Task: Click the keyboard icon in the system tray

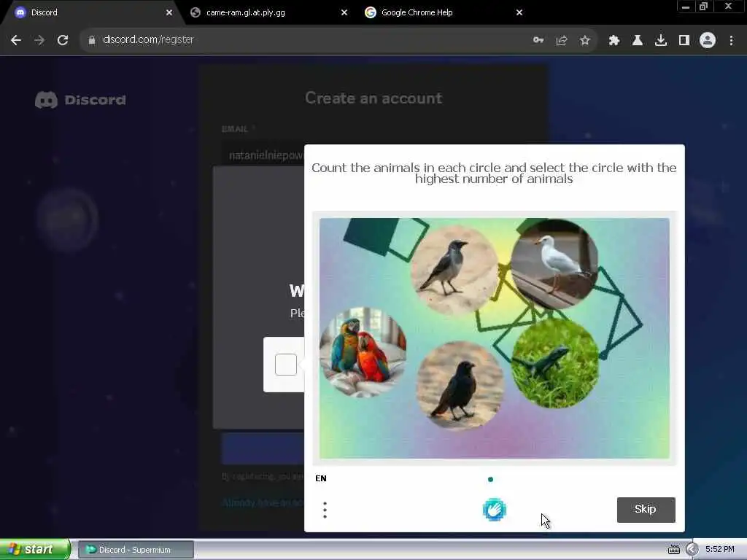Action: 673,550
